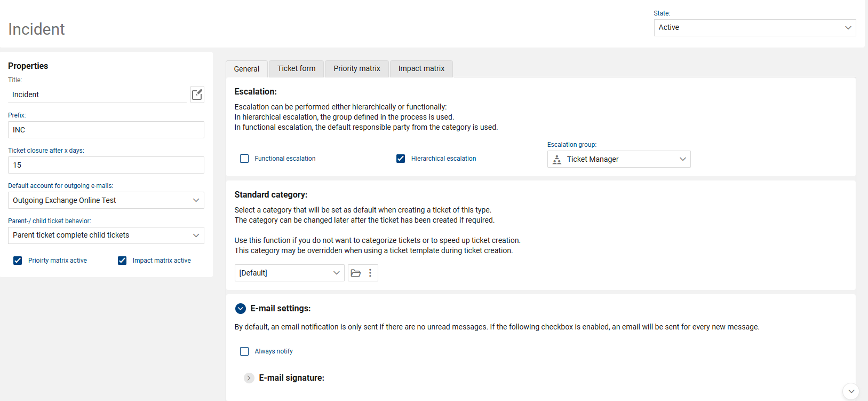This screenshot has height=401, width=868.
Task: Click the Hierarchical escalation label
Action: click(x=444, y=159)
